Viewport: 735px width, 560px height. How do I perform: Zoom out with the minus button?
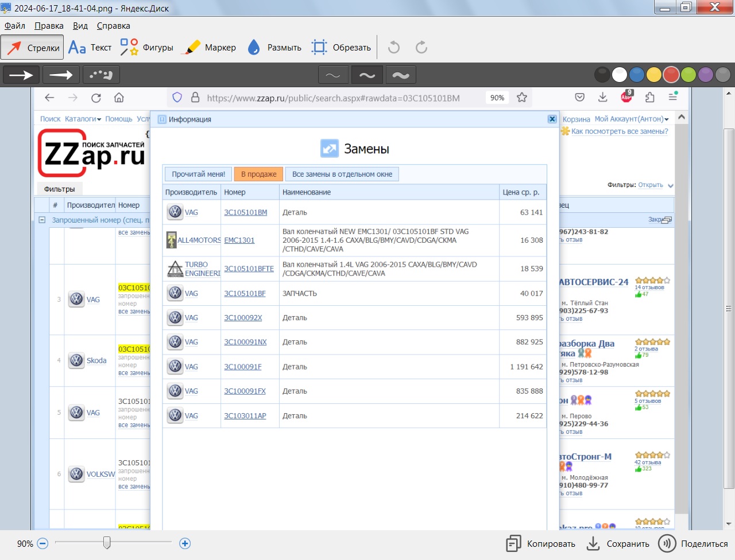click(x=42, y=543)
